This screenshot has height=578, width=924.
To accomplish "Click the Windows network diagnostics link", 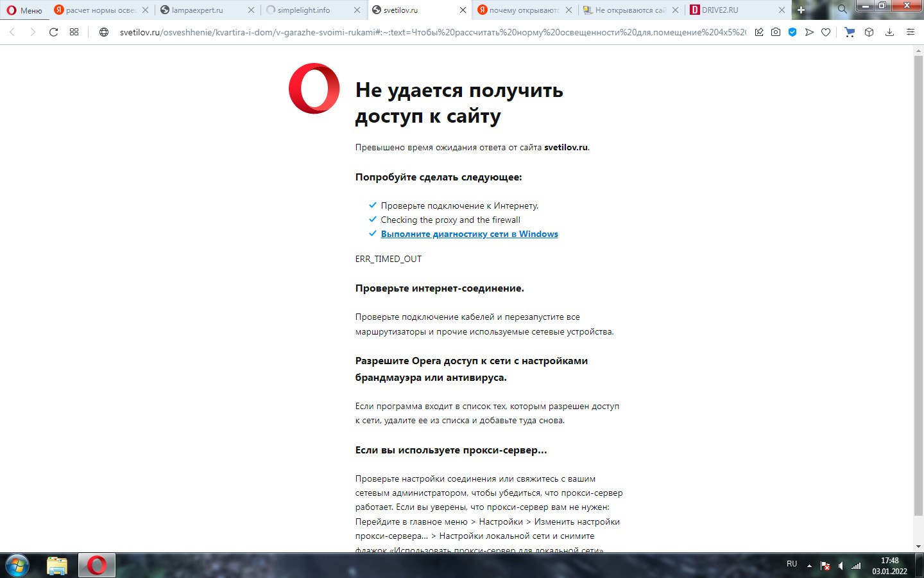I will [469, 234].
